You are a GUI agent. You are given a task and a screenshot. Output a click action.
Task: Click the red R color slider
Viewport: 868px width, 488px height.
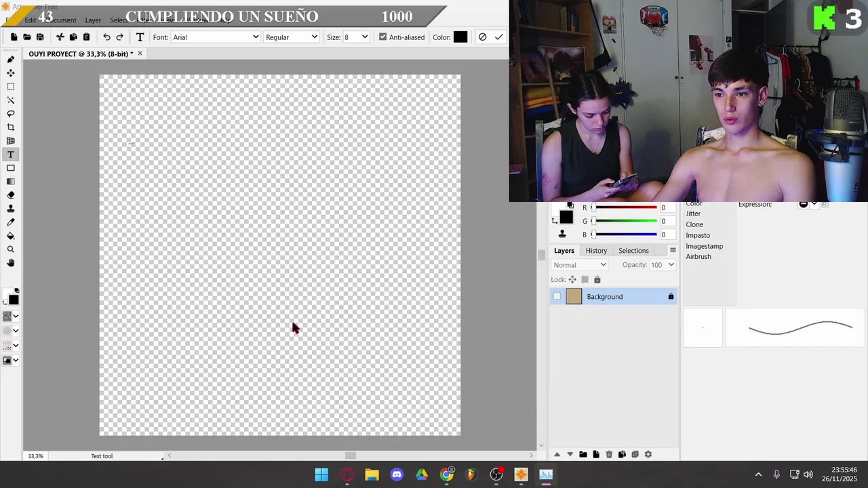[x=625, y=207]
